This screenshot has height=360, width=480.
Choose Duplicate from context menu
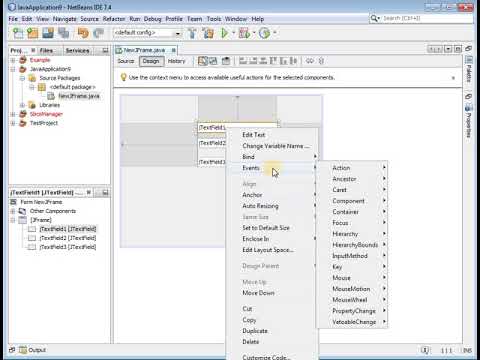click(x=272, y=331)
